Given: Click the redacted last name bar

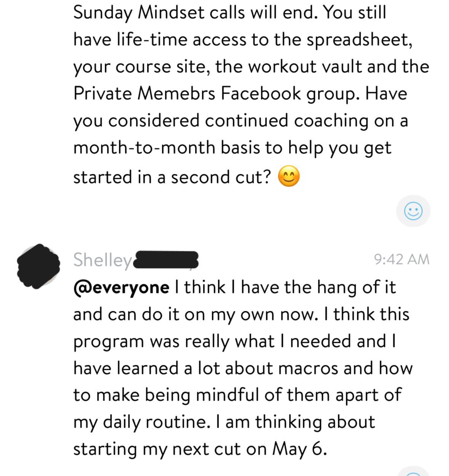Looking at the screenshot, I should (166, 260).
